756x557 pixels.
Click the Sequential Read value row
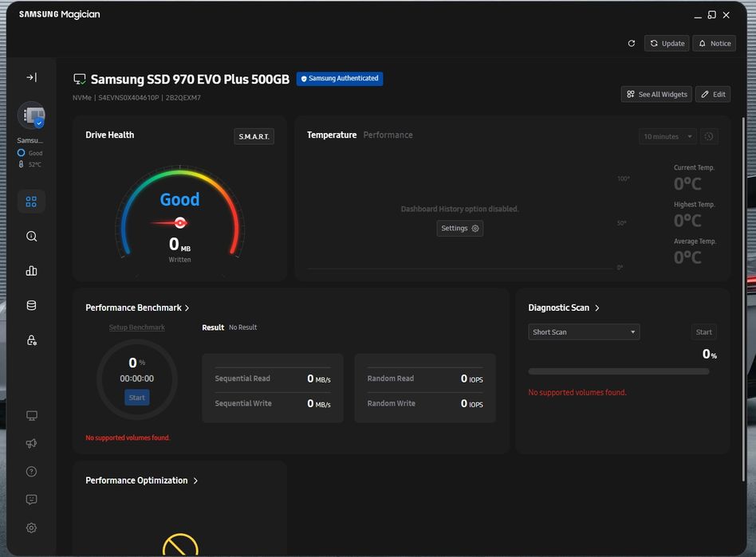(273, 379)
